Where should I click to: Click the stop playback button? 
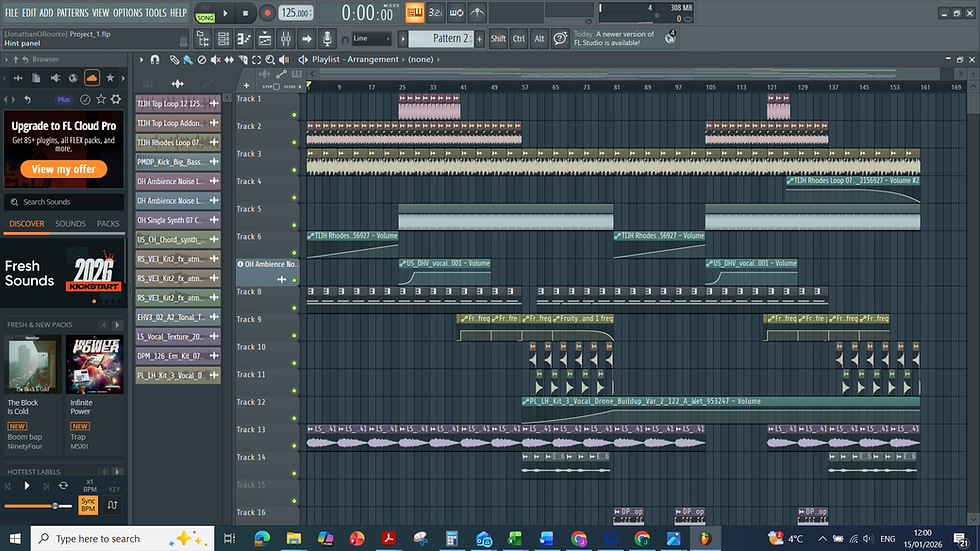point(247,13)
